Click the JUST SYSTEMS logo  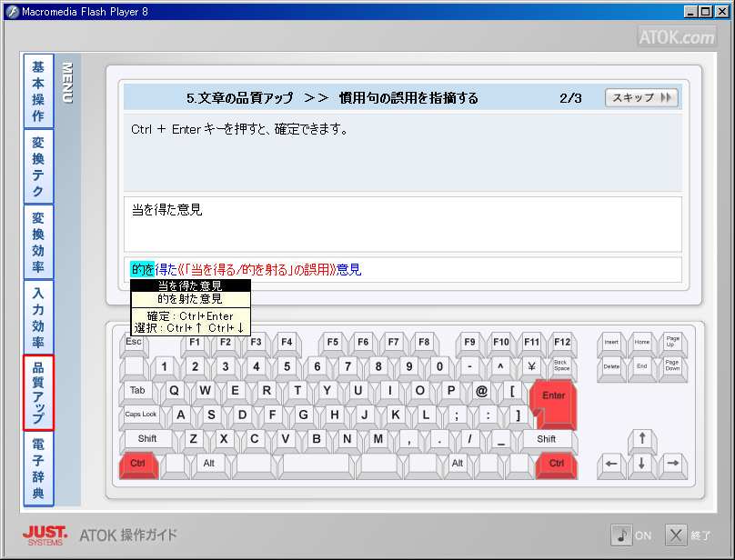point(45,535)
